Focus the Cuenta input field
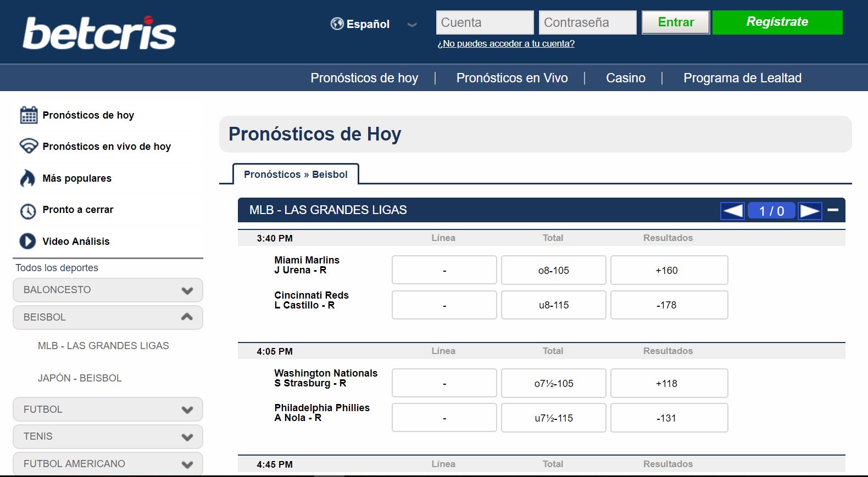The height and width of the screenshot is (477, 868). tap(485, 23)
